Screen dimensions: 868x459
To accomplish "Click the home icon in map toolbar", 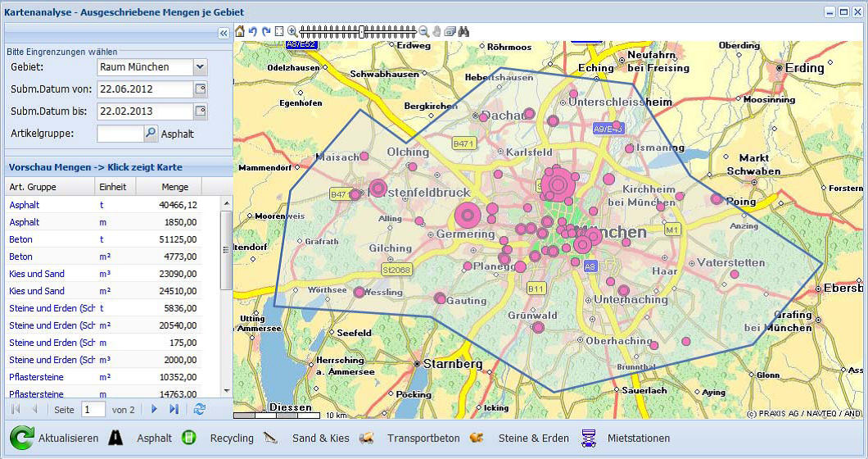I will click(240, 31).
